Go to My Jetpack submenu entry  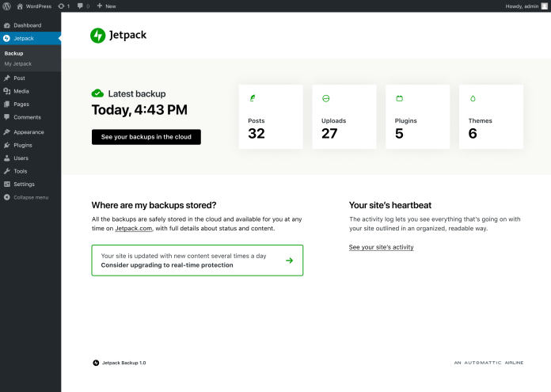pyautogui.click(x=18, y=63)
